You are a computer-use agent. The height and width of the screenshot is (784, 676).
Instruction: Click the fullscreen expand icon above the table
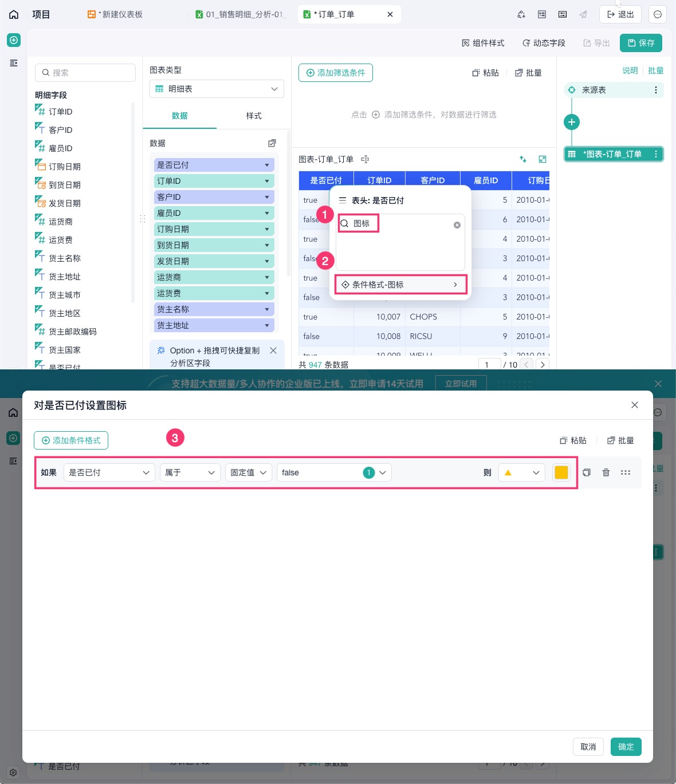(x=543, y=159)
